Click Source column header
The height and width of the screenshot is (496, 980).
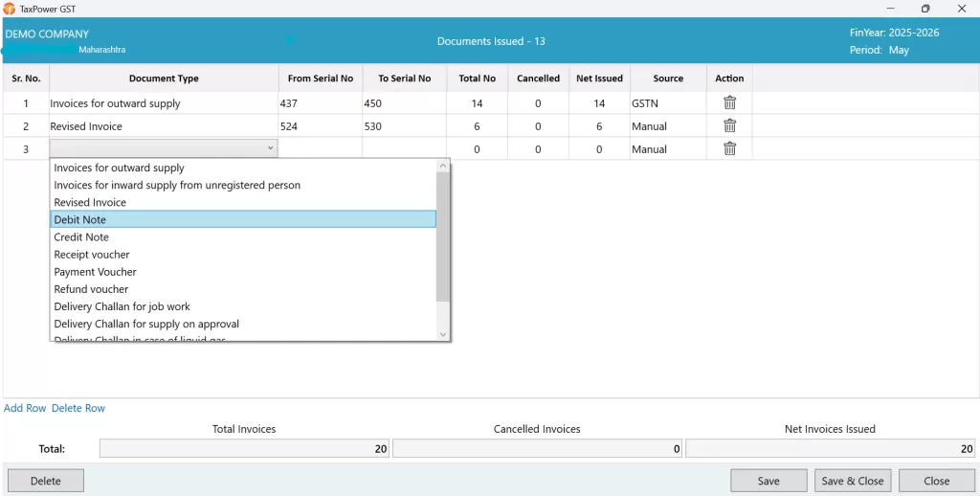[x=668, y=79]
